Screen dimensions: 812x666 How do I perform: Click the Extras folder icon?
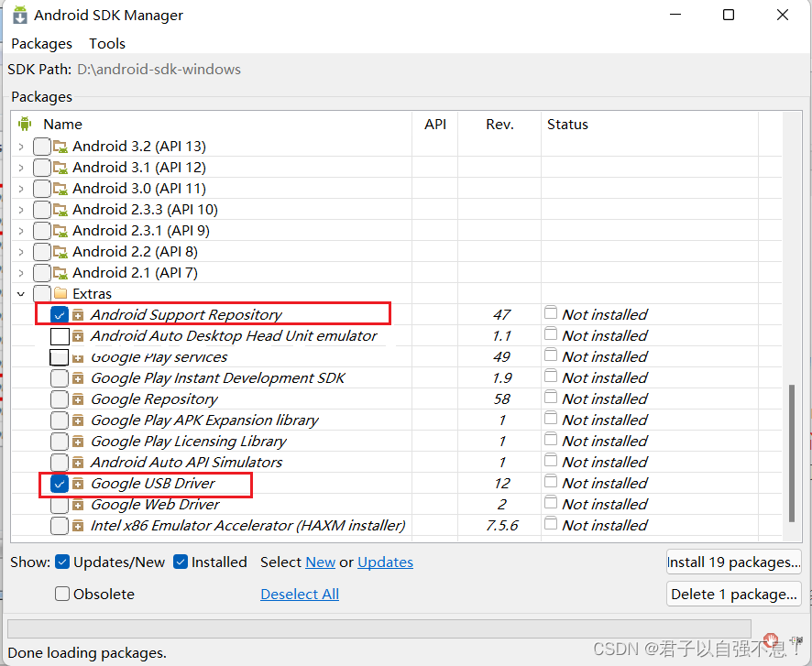pos(60,294)
